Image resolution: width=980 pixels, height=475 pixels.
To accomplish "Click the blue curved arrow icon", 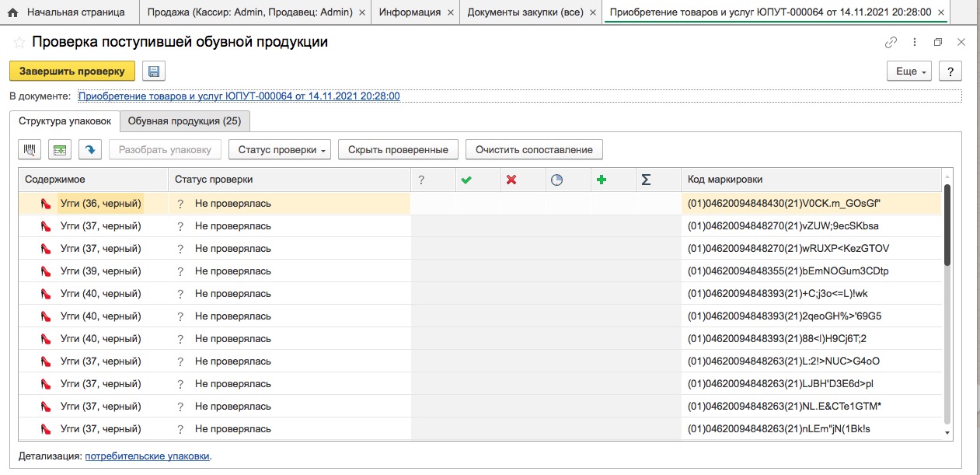I will (x=90, y=149).
